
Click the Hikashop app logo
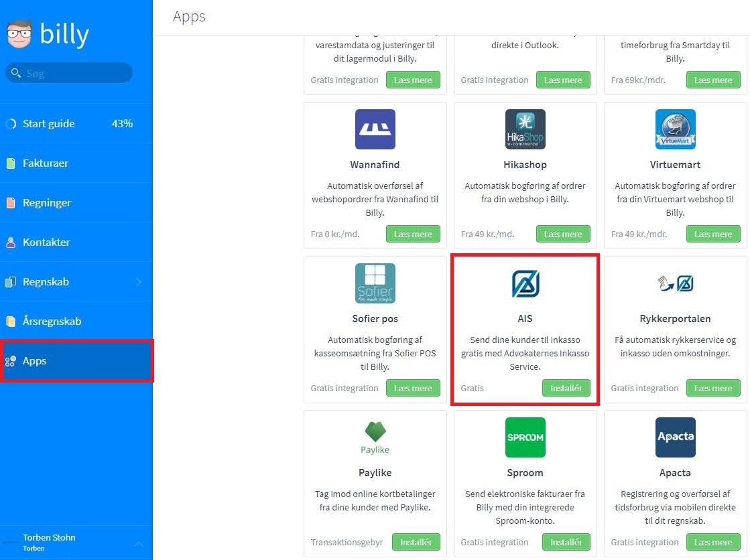coord(525,129)
